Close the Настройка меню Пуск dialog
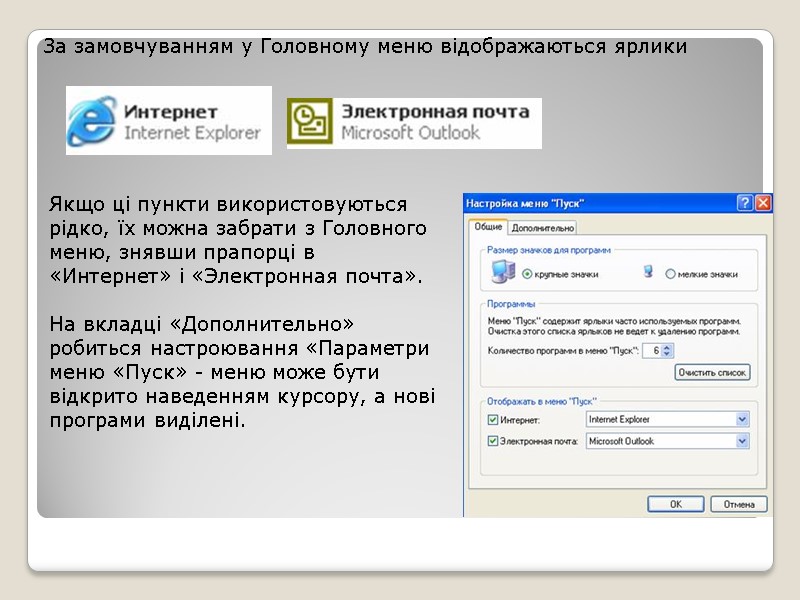This screenshot has height=600, width=800. (763, 203)
